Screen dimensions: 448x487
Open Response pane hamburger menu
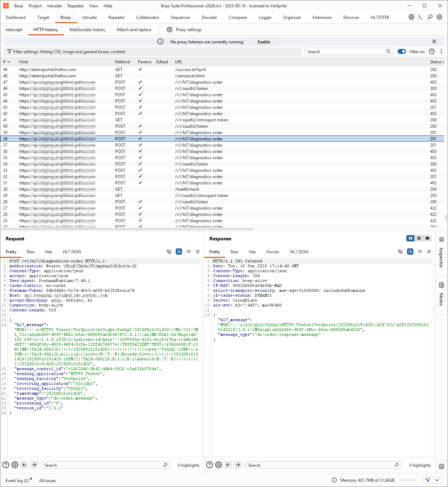coord(429,252)
